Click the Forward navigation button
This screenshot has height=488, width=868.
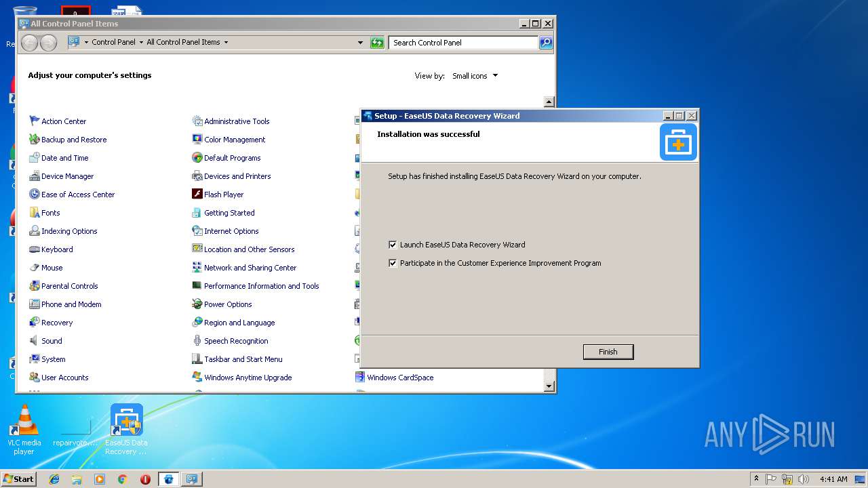point(48,43)
